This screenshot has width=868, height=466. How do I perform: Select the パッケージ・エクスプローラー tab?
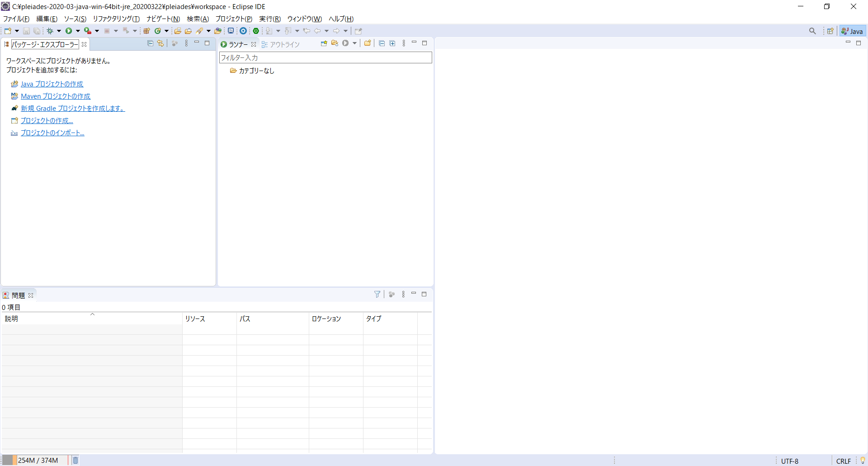coord(44,44)
